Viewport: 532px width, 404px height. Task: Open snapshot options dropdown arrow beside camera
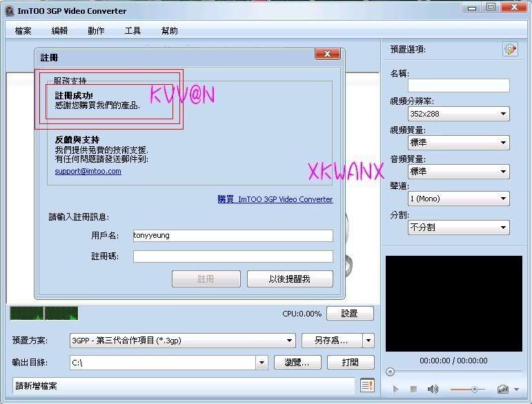click(x=516, y=390)
